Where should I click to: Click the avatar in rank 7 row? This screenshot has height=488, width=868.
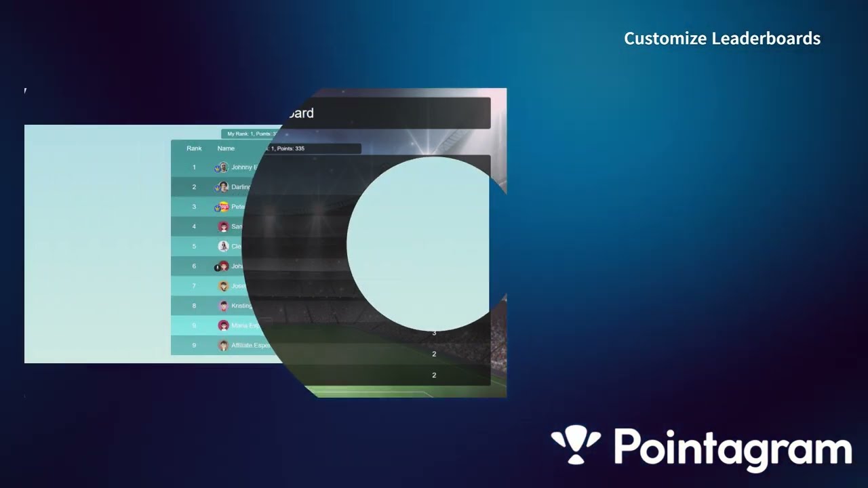tap(224, 286)
